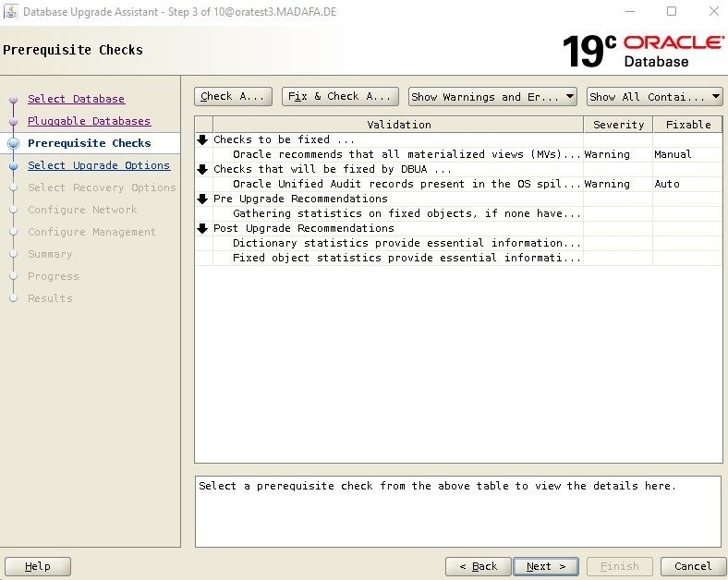Viewport: 728px width, 580px height.
Task: Click the Pluggable Databases step bullet
Action: point(14,122)
